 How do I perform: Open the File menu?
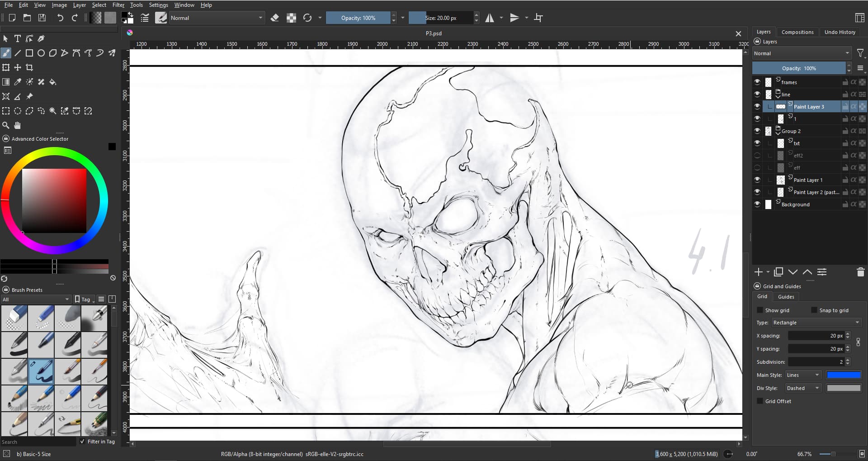(x=9, y=5)
